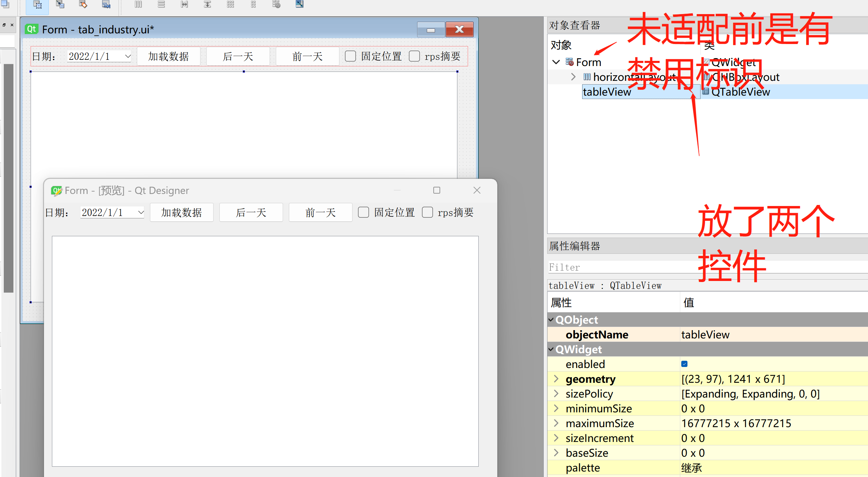Toggle the enabled property checkbox

click(684, 364)
